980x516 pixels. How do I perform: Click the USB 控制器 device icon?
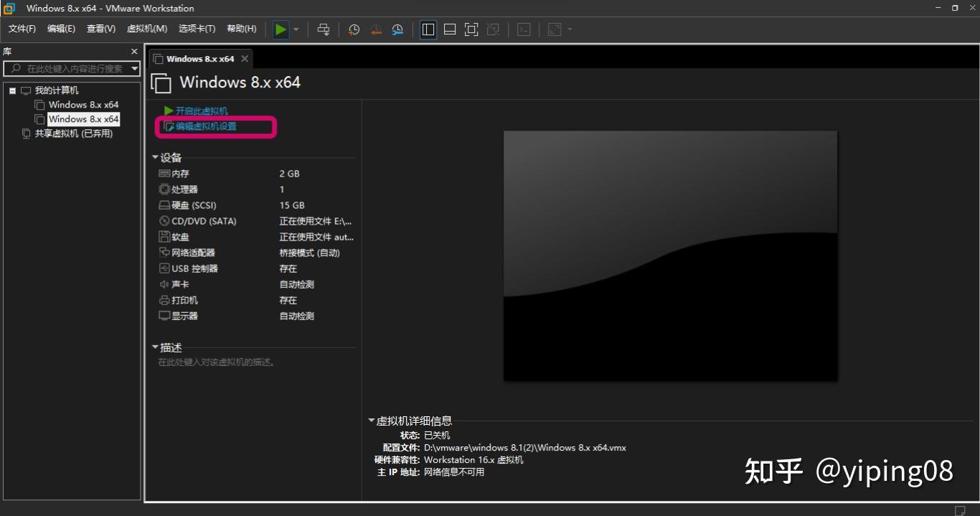164,268
